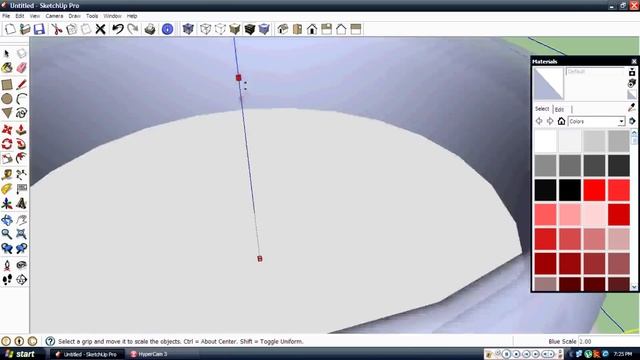Image resolution: width=640 pixels, height=360 pixels.
Task: Switch to Materials Edit tab
Action: 559,109
